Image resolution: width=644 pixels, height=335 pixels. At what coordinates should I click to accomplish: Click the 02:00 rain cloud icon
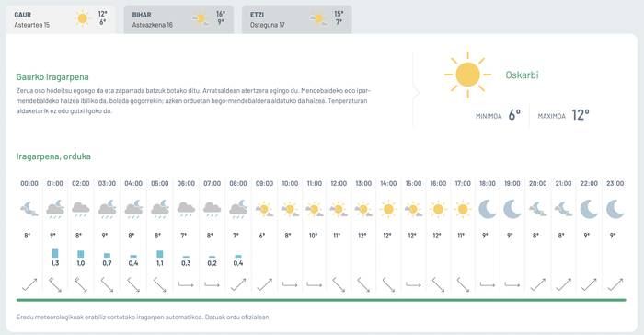pyautogui.click(x=81, y=209)
